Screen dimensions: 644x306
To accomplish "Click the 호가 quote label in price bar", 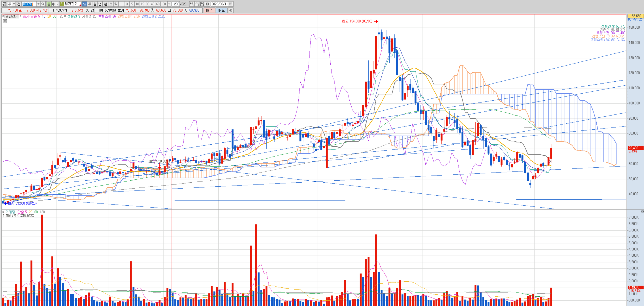I will coord(121,10).
